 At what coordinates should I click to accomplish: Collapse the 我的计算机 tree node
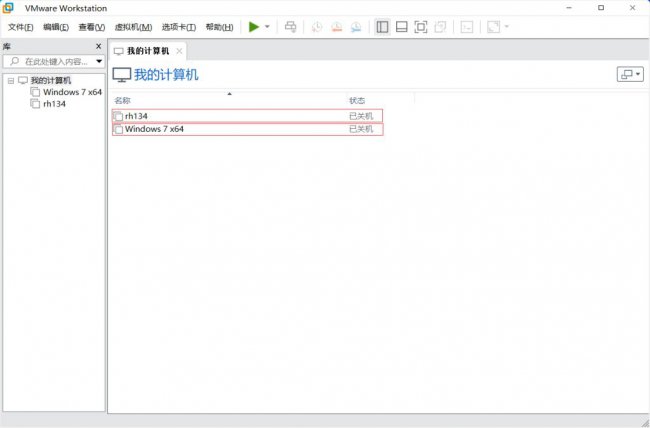click(x=11, y=81)
